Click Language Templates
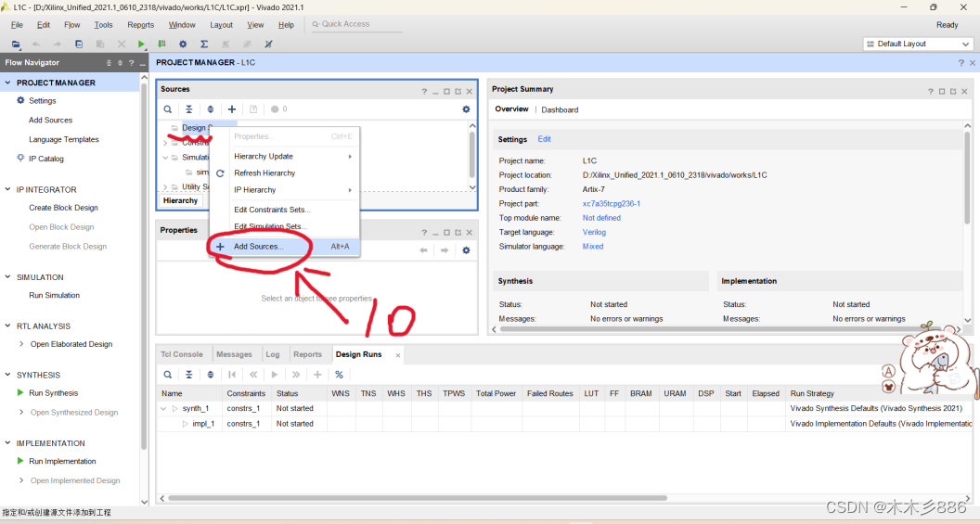 tap(64, 139)
